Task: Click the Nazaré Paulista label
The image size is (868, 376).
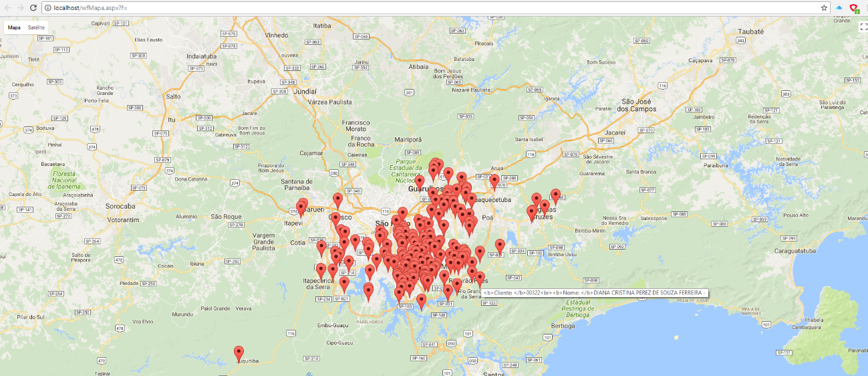Action: point(471,90)
